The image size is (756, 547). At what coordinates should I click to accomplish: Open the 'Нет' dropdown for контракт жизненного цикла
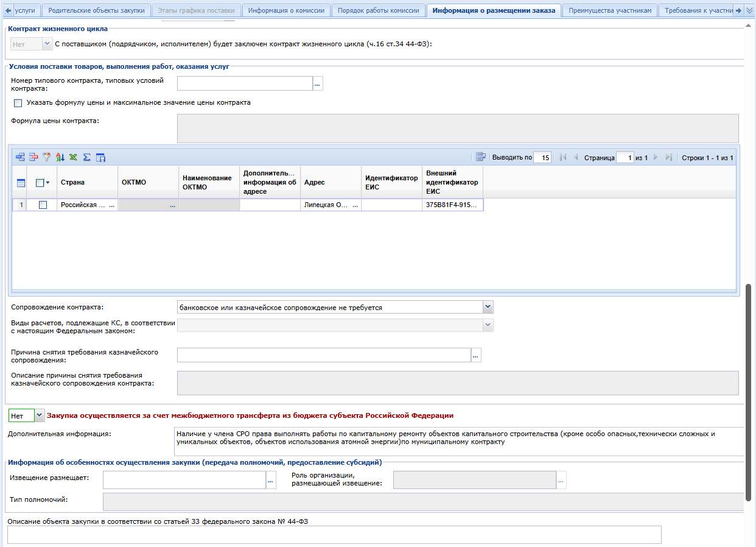pyautogui.click(x=47, y=44)
